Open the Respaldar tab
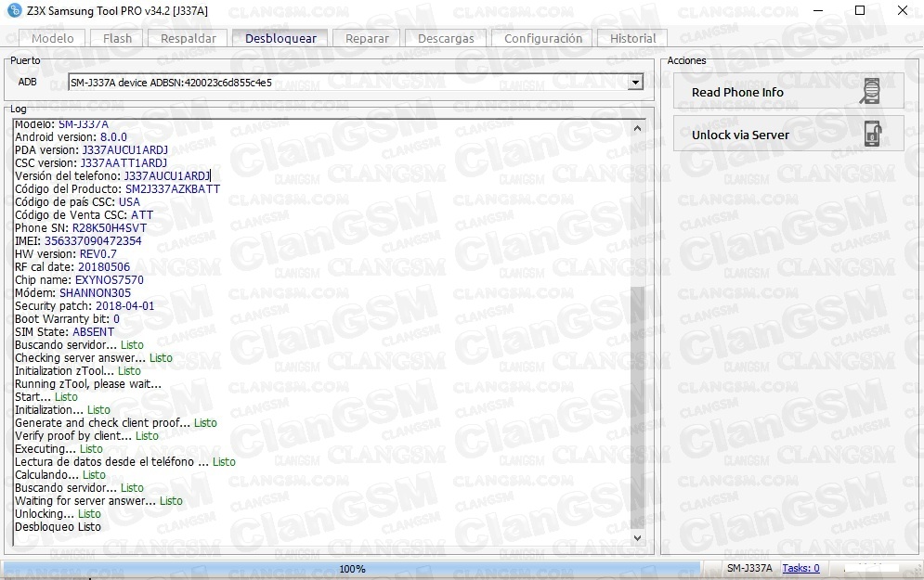Viewport: 924px width, 580px height. (x=188, y=38)
